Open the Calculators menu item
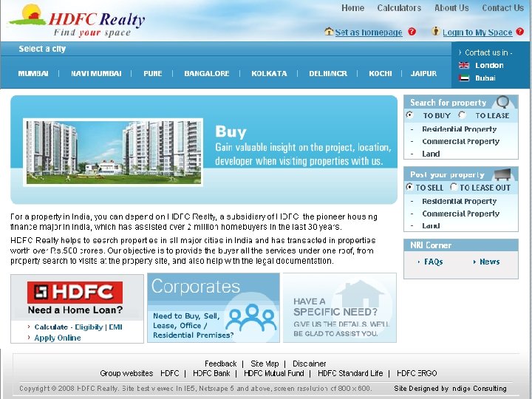 pyautogui.click(x=399, y=8)
